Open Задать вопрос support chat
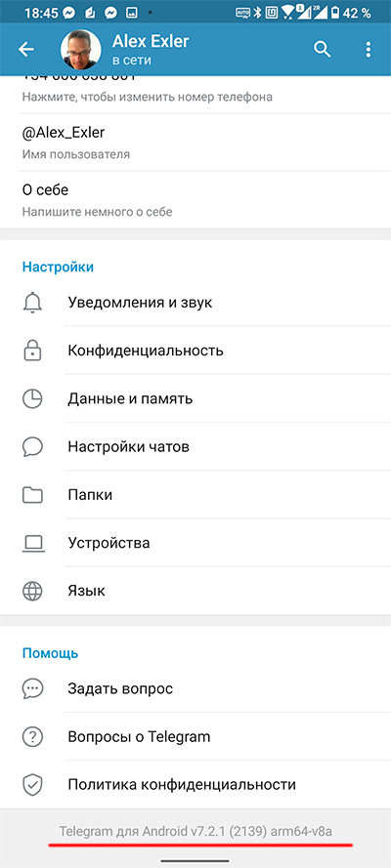Image resolution: width=391 pixels, height=868 pixels. point(195,688)
